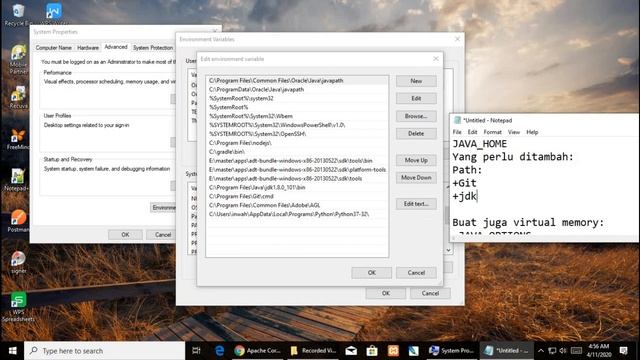Click the Browse... button
The width and height of the screenshot is (640, 360).
tap(416, 116)
